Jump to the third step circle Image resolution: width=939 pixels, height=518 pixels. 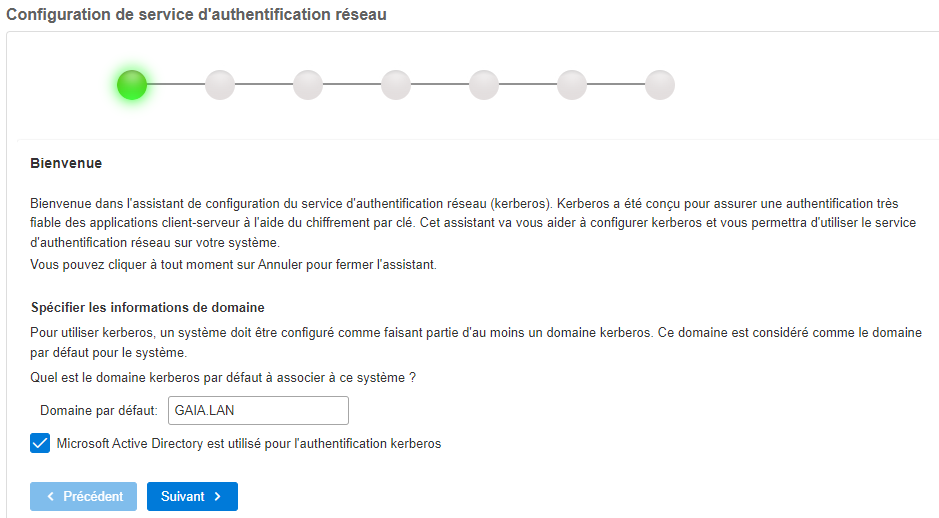308,84
